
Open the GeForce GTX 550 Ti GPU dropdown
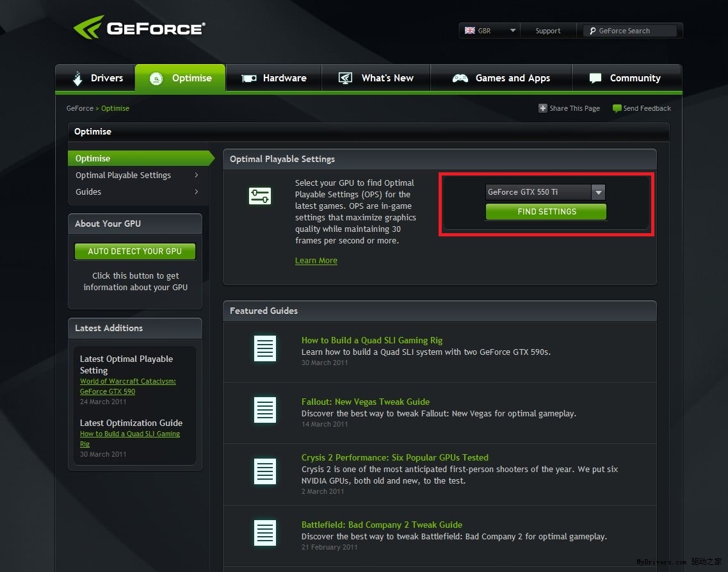545,192
